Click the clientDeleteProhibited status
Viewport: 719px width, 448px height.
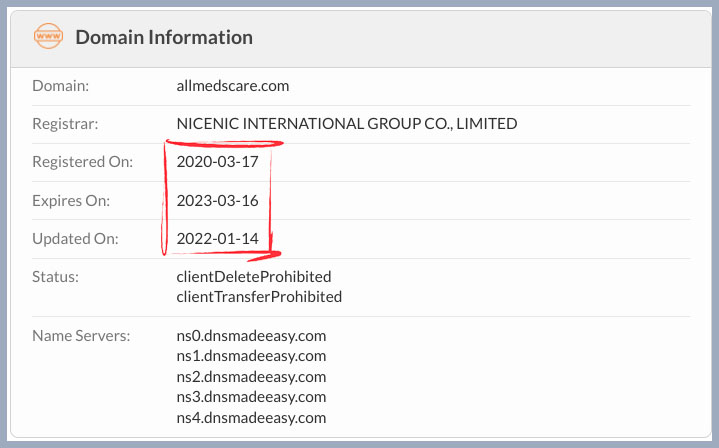coord(253,276)
